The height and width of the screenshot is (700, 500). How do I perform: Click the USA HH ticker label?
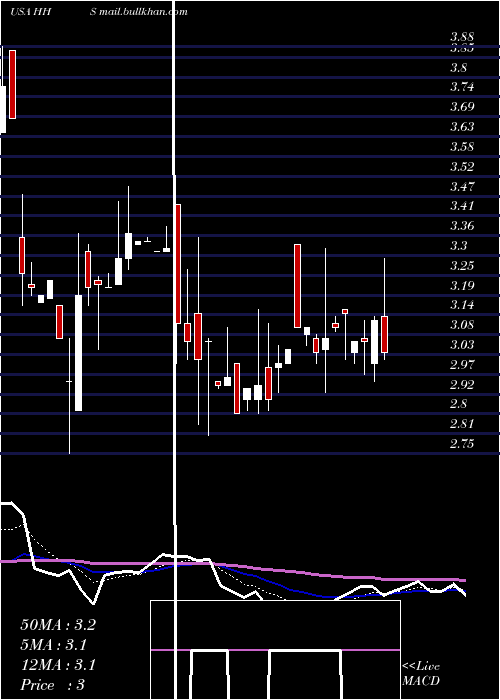[30, 12]
